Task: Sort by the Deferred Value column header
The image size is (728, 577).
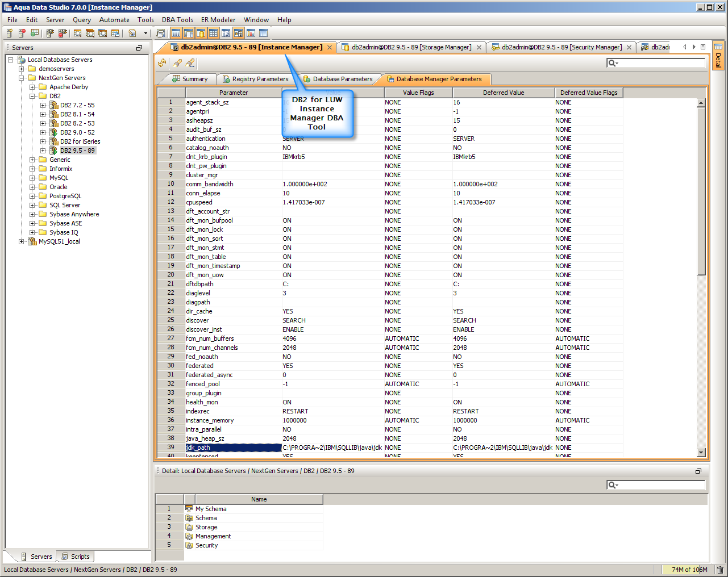Action: (504, 93)
